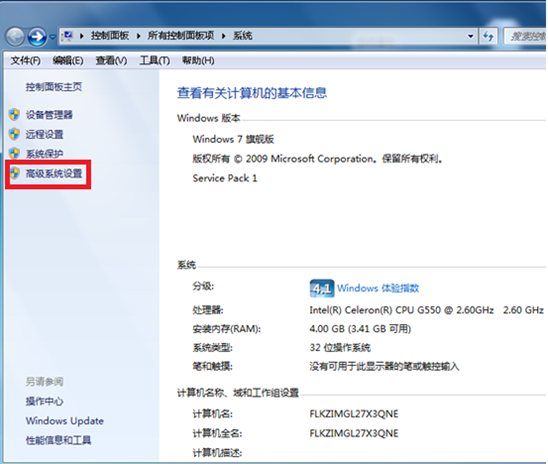Click the 查看有关计算机的基本信息 heading
This screenshot has height=464, width=548.
pos(252,93)
